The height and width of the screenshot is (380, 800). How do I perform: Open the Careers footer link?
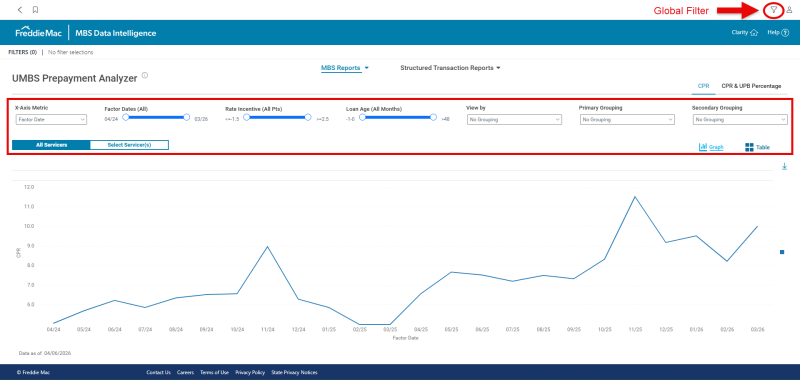pyautogui.click(x=185, y=372)
